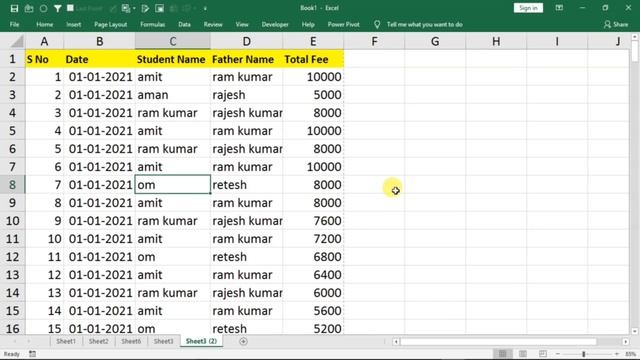Select the cell containing rajesh in row 3

point(247,95)
